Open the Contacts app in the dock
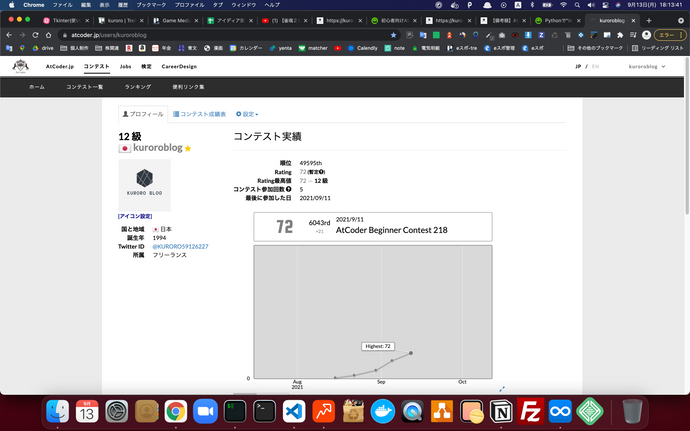 [x=146, y=411]
